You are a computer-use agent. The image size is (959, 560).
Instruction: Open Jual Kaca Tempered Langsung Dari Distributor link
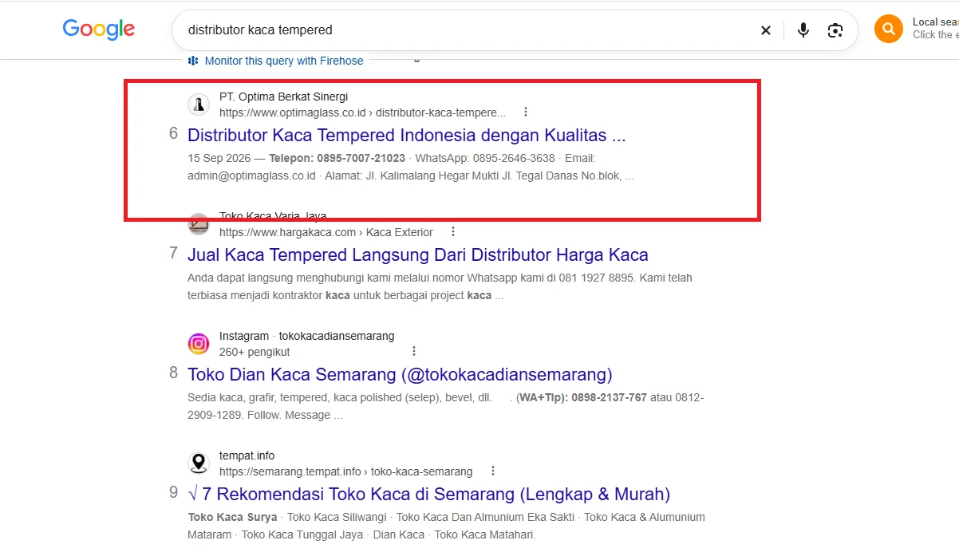(418, 254)
